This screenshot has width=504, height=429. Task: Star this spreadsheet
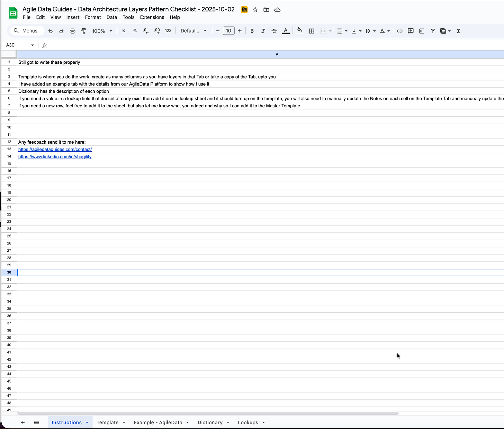click(255, 10)
